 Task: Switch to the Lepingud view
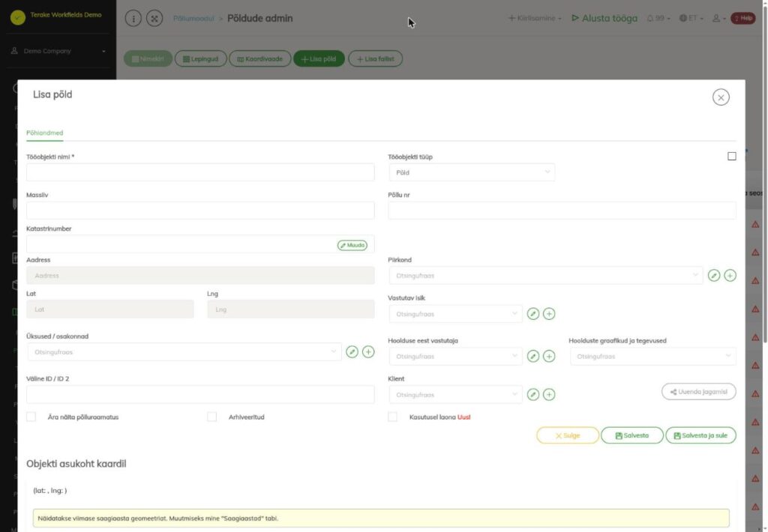coord(201,58)
